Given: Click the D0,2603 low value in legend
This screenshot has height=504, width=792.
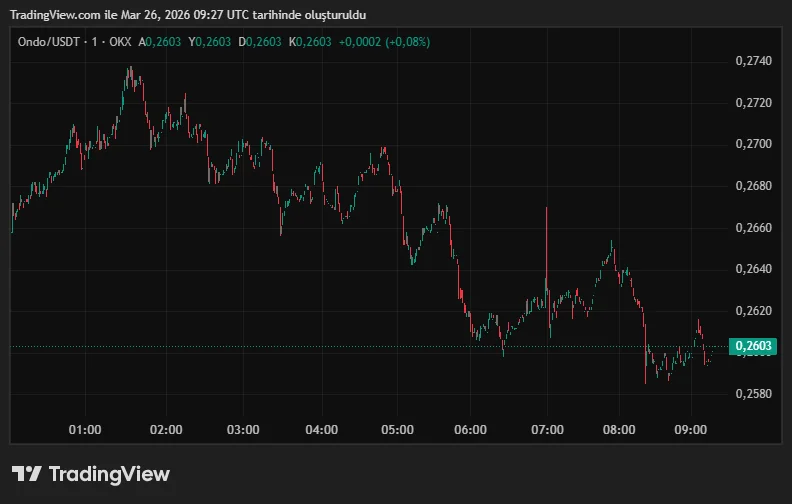Looking at the screenshot, I should (262, 42).
